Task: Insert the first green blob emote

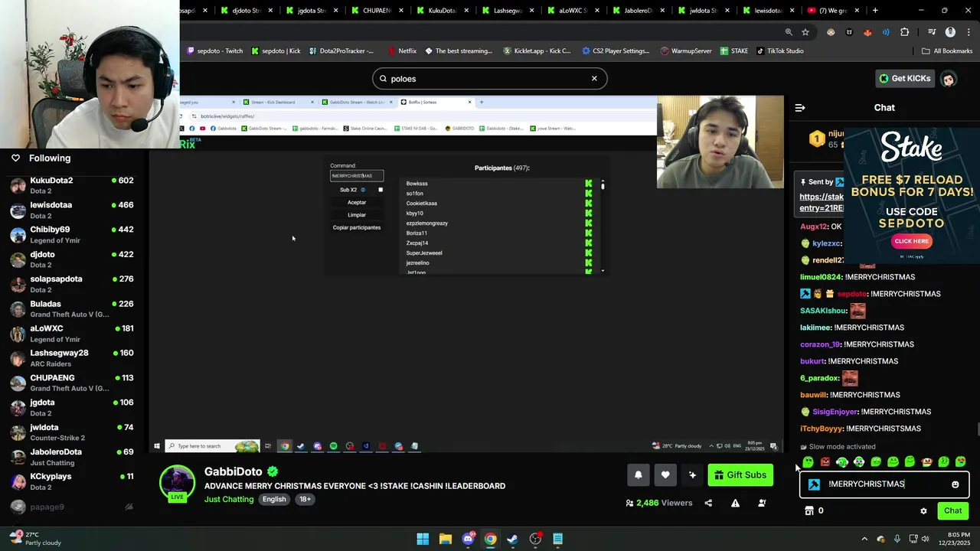Action: (808, 461)
